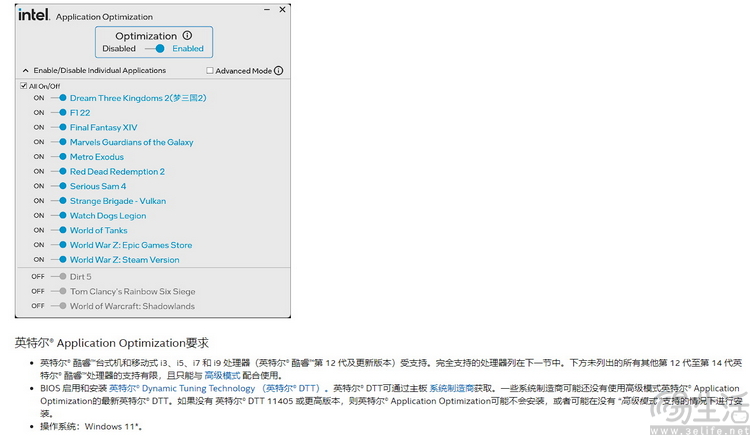This screenshot has height=436, width=750.
Task: Minimize the Application Optimization window
Action: click(267, 10)
